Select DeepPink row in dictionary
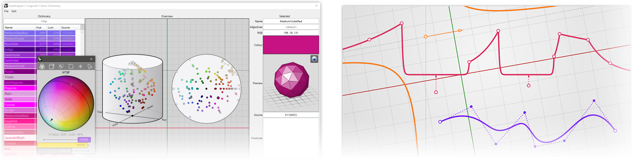This screenshot has height=163, width=644. (21, 121)
